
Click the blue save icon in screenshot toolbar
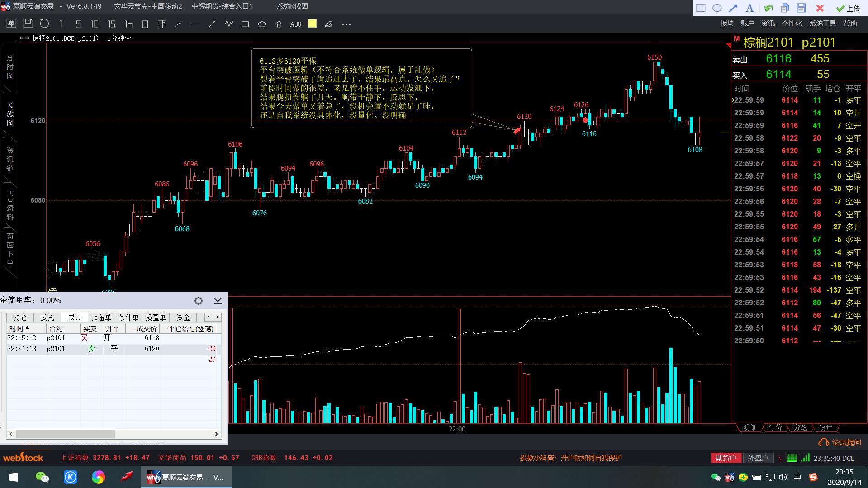[x=801, y=8]
